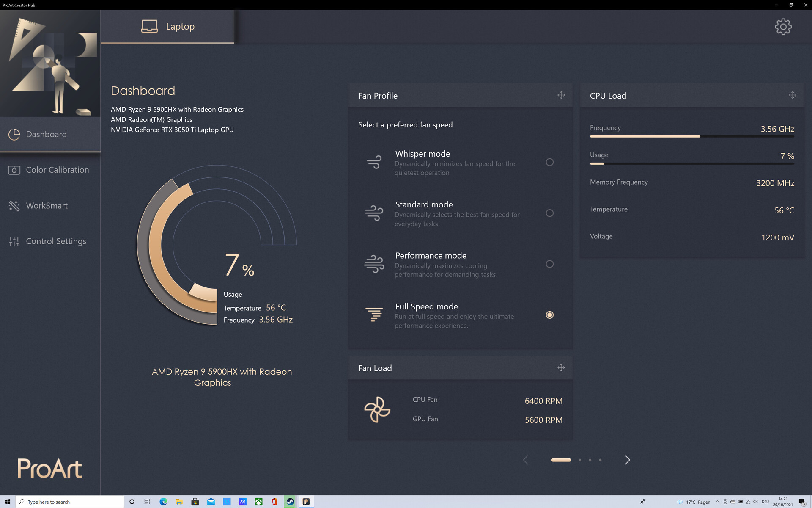Open Steam from the taskbar
The height and width of the screenshot is (508, 812).
[290, 502]
